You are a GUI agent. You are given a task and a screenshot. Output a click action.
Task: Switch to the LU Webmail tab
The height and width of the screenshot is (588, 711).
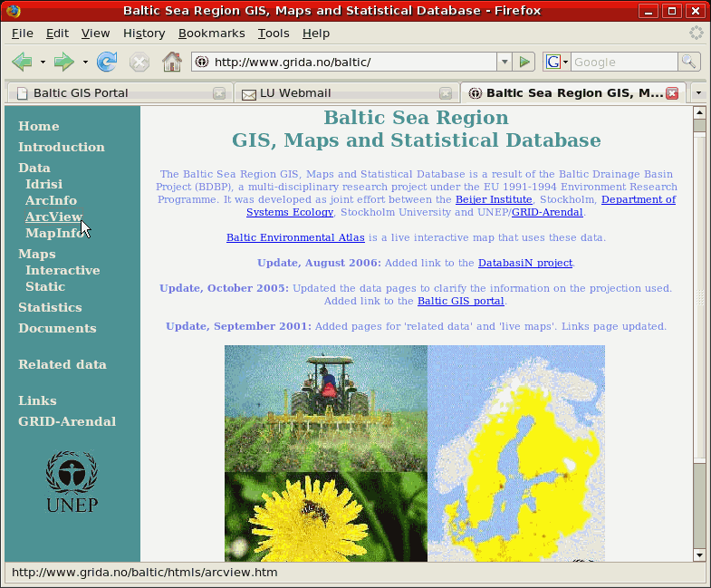coord(346,93)
